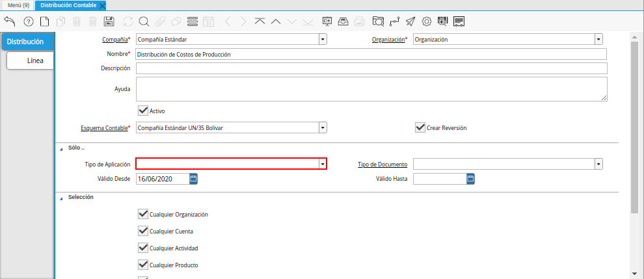This screenshot has width=644, height=279.
Task: Go to previous record up chevron
Action: click(x=276, y=21)
